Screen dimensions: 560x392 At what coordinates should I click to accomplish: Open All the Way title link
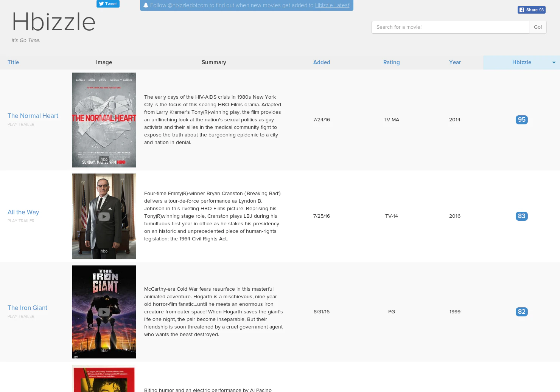(23, 212)
